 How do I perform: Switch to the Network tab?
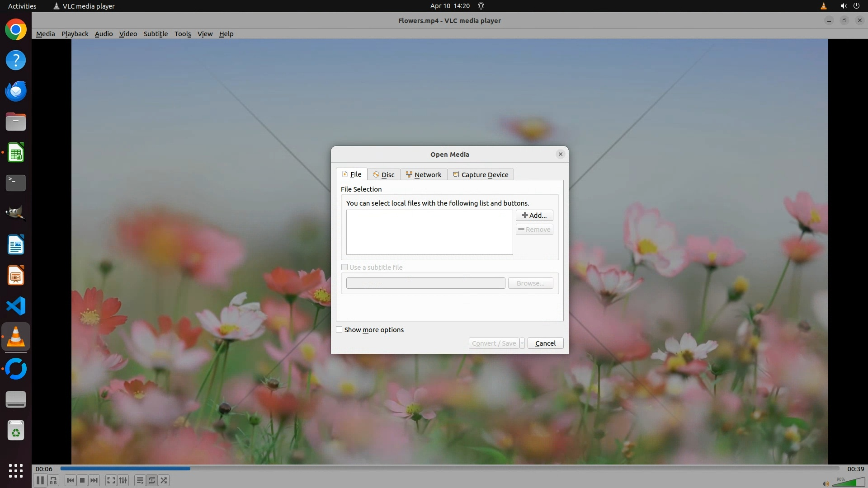424,175
